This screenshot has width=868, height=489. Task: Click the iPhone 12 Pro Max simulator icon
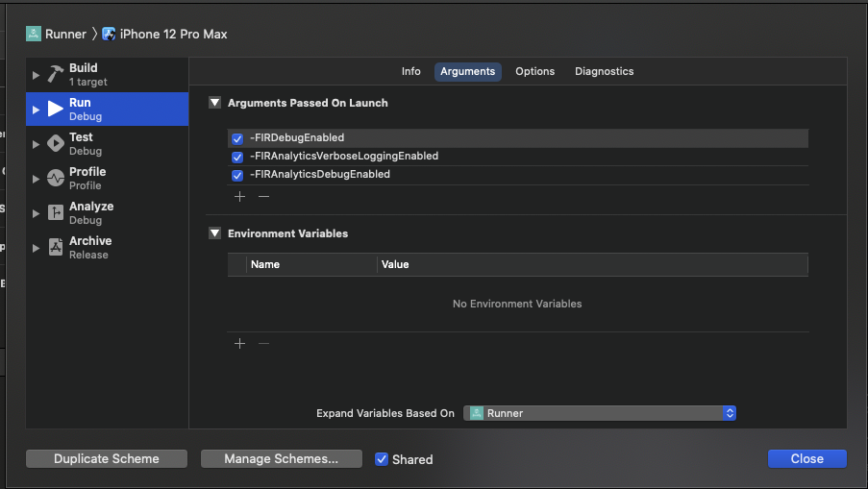[109, 34]
